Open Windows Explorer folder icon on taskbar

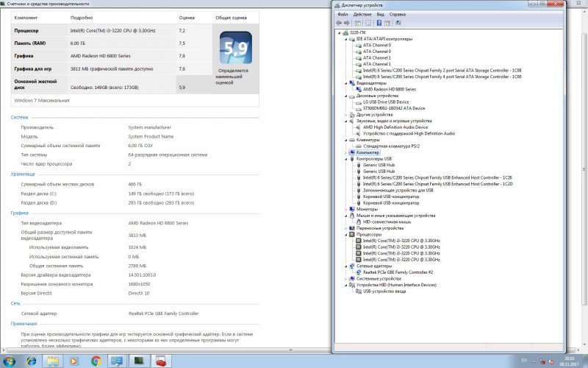53,361
